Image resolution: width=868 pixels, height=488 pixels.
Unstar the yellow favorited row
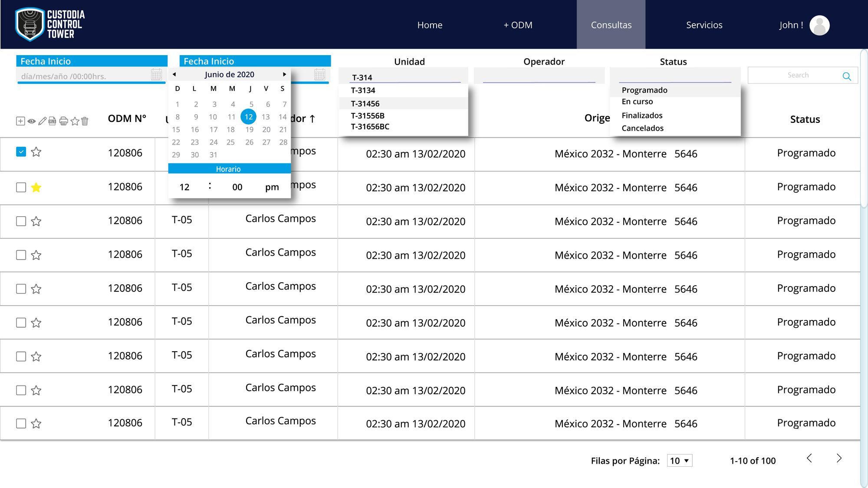(x=36, y=188)
